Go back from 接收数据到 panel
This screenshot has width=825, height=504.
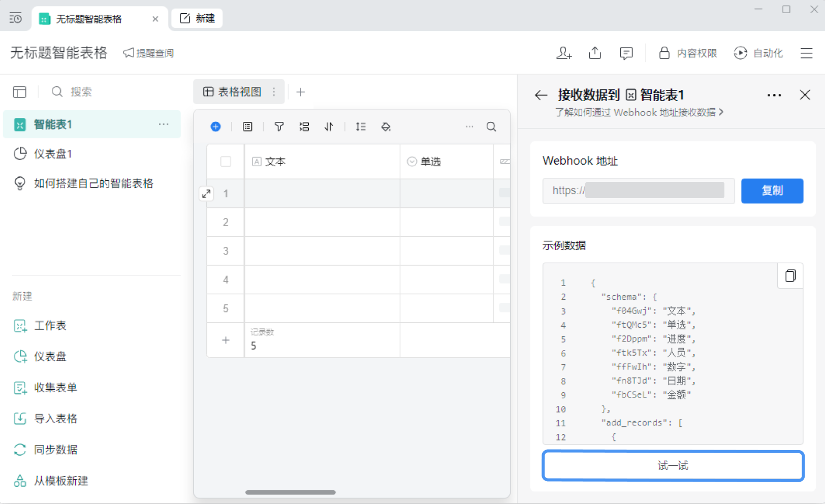541,95
